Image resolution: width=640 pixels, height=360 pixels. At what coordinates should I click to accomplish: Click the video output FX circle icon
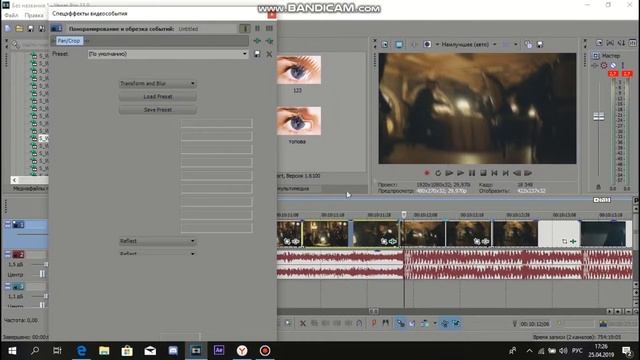click(427, 44)
